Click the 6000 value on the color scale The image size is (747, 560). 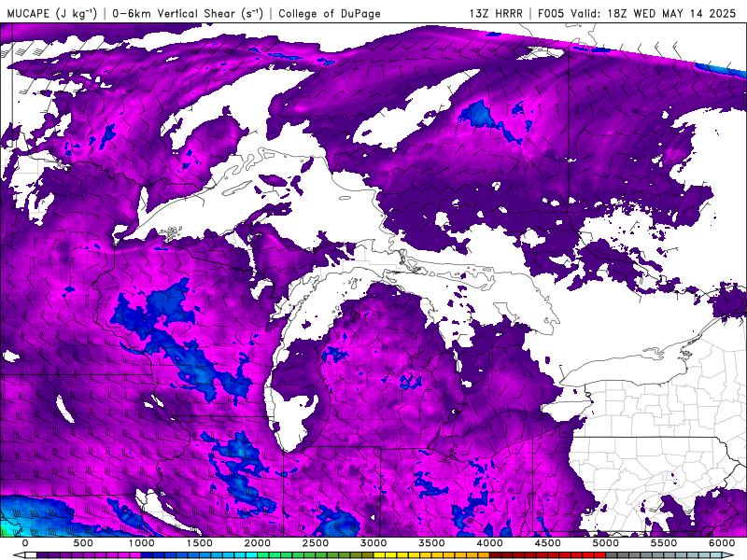pos(722,543)
